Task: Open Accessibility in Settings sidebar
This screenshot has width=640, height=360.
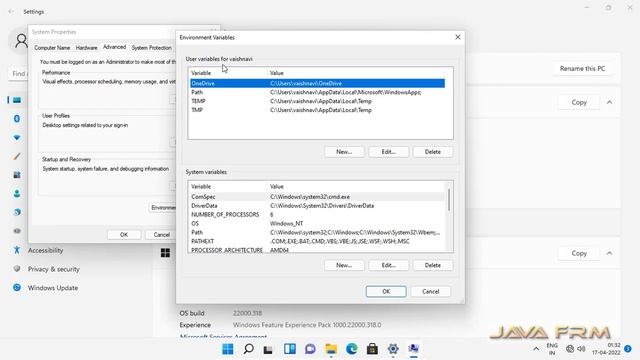Action: click(45, 250)
